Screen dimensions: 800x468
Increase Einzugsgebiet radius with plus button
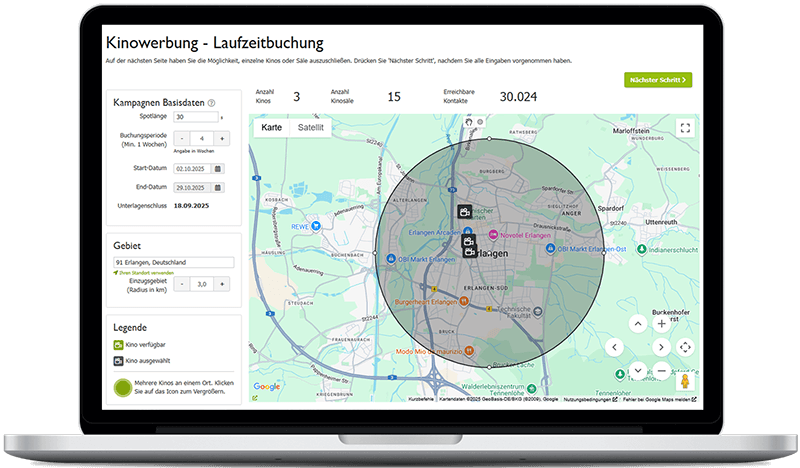(x=221, y=284)
